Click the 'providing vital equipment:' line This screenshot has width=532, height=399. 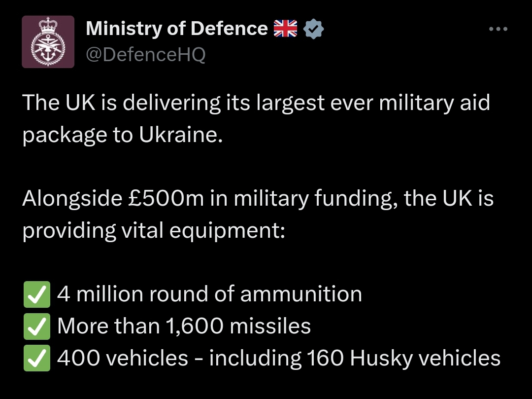coord(154,230)
